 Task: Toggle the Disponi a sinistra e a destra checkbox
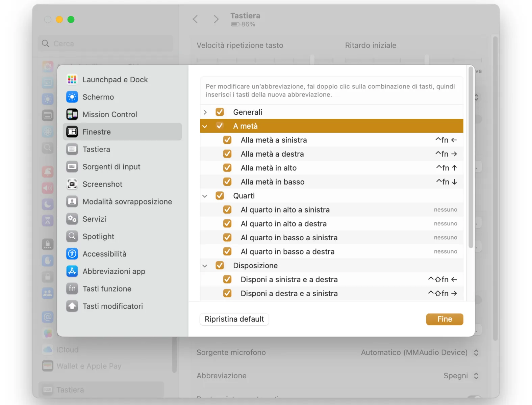(x=227, y=279)
